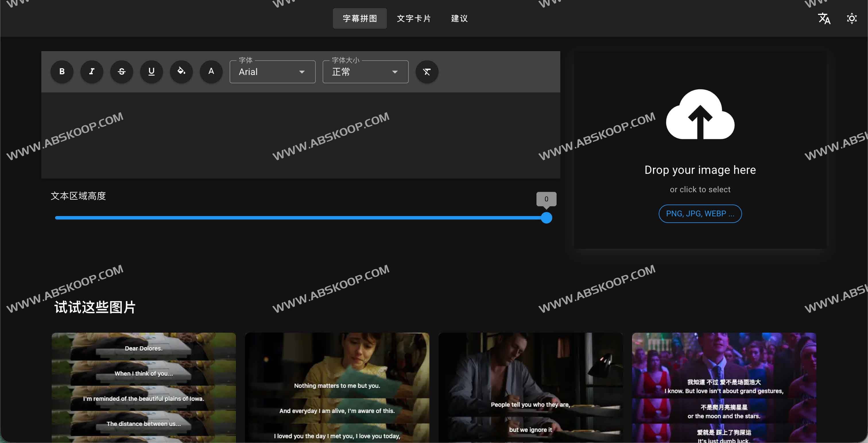Toggle italic text formatting
The image size is (868, 443).
click(92, 72)
